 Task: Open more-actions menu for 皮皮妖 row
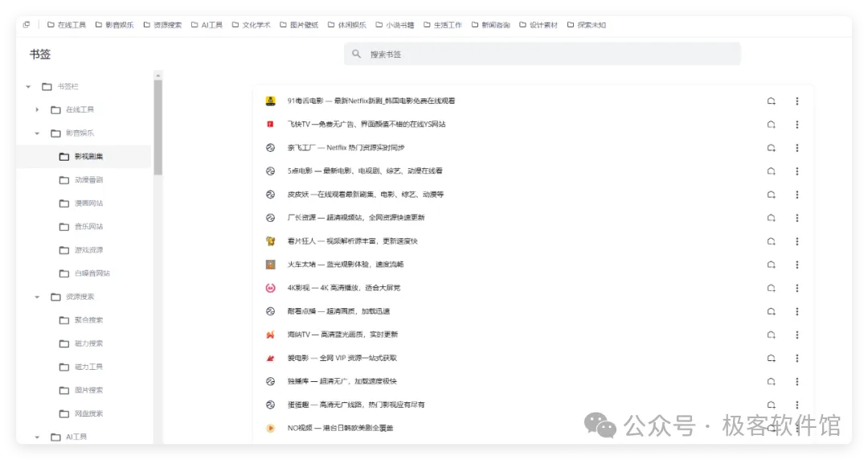point(797,195)
